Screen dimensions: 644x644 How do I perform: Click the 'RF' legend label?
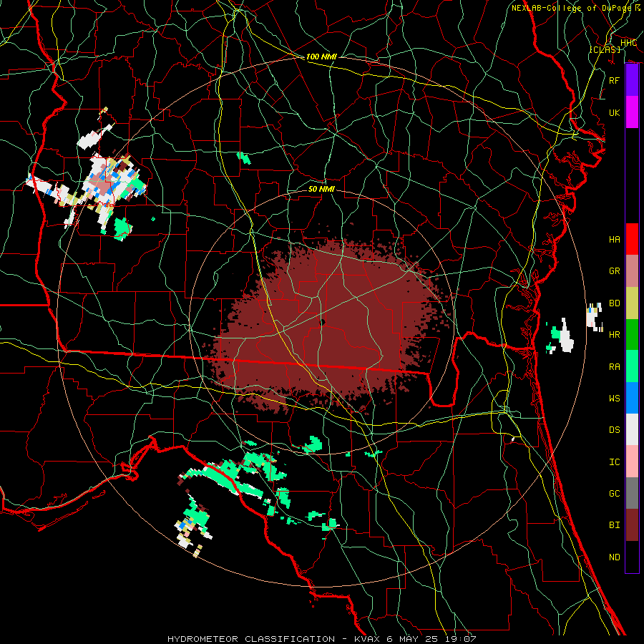coord(614,80)
